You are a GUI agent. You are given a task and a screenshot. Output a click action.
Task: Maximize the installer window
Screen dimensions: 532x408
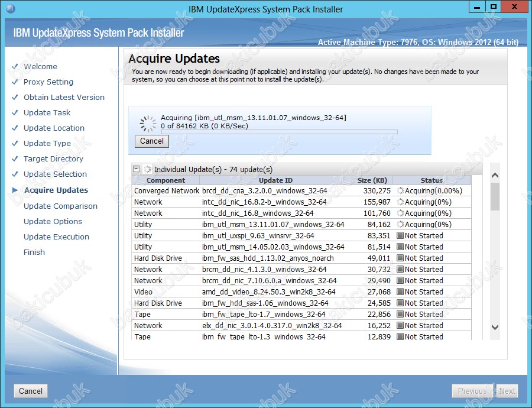tap(494, 7)
